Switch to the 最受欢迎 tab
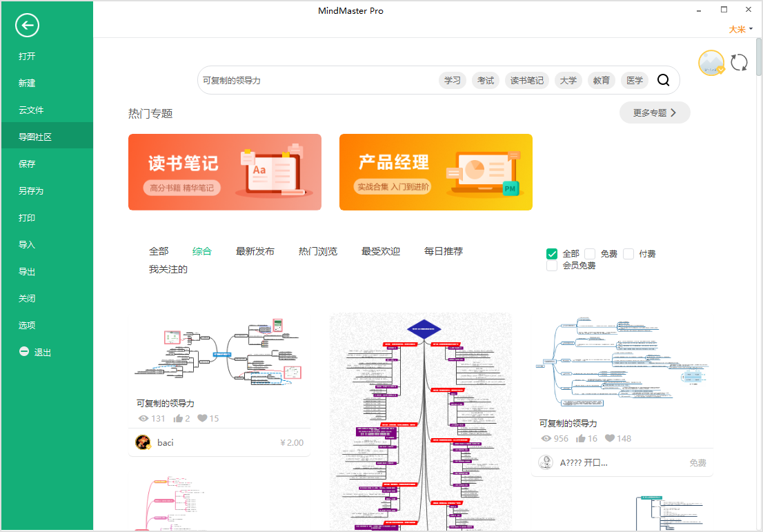This screenshot has height=532, width=763. click(x=381, y=251)
